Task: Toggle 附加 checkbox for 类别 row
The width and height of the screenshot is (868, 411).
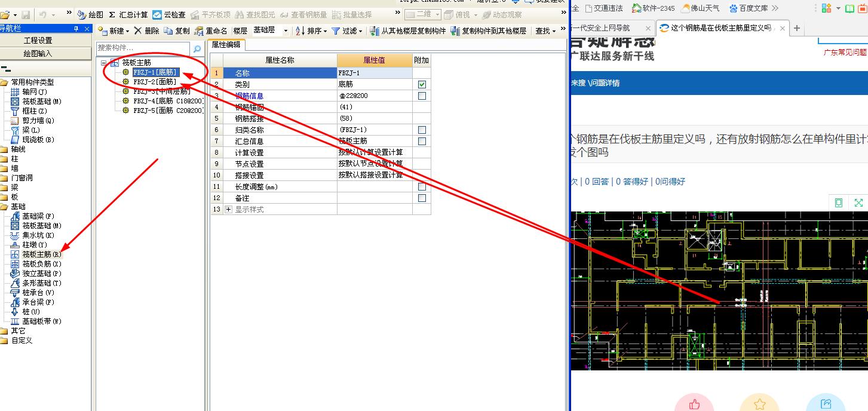Action: [x=422, y=84]
